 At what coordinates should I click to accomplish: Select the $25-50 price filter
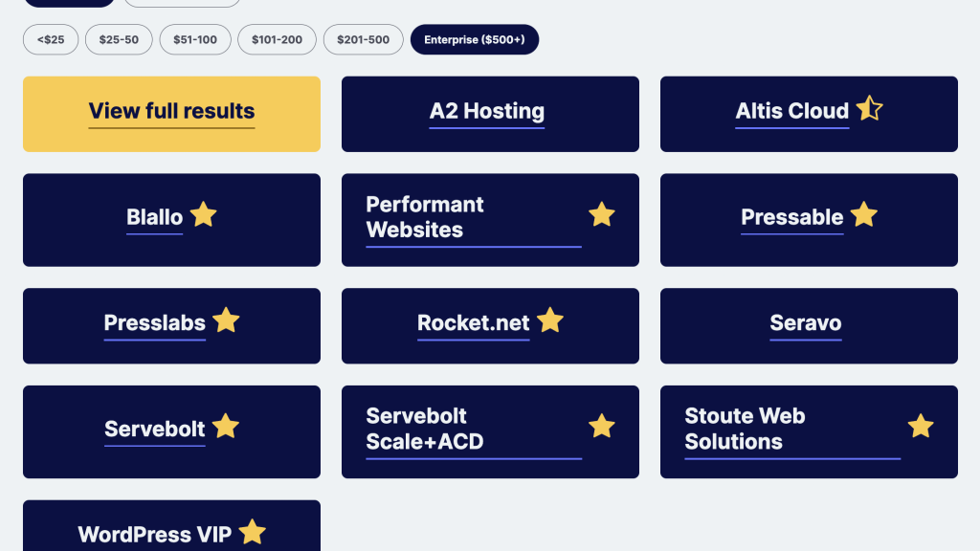click(x=119, y=39)
